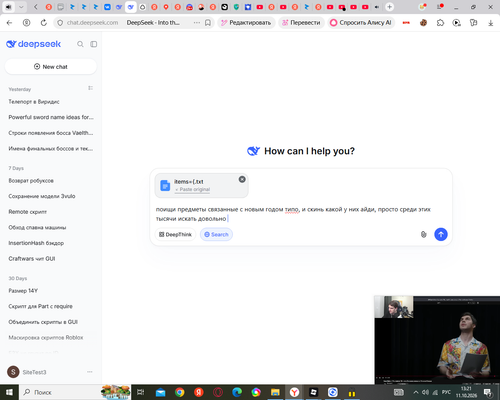Open Microsoft Edge from the taskbar
The height and width of the screenshot is (400, 500).
237,392
